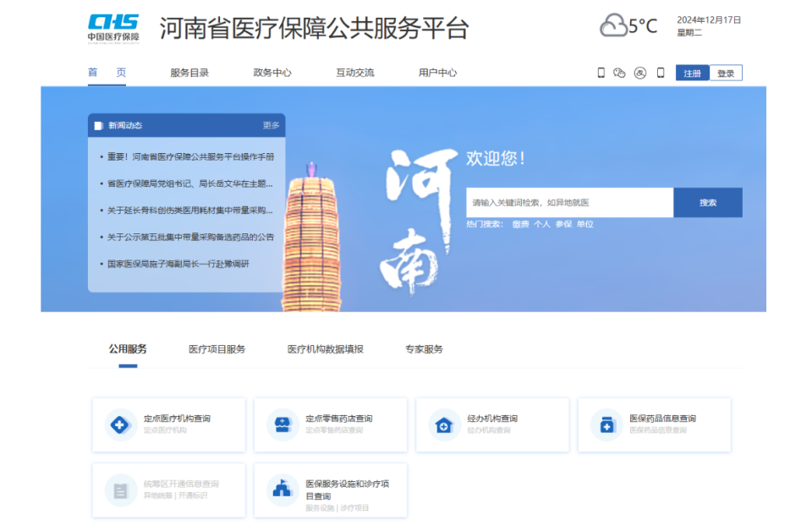
Task: Click the weather cloud icon showing 5°C
Action: (612, 25)
